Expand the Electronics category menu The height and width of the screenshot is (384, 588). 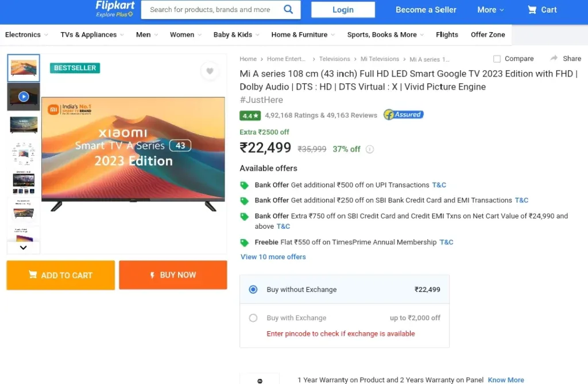coord(26,34)
